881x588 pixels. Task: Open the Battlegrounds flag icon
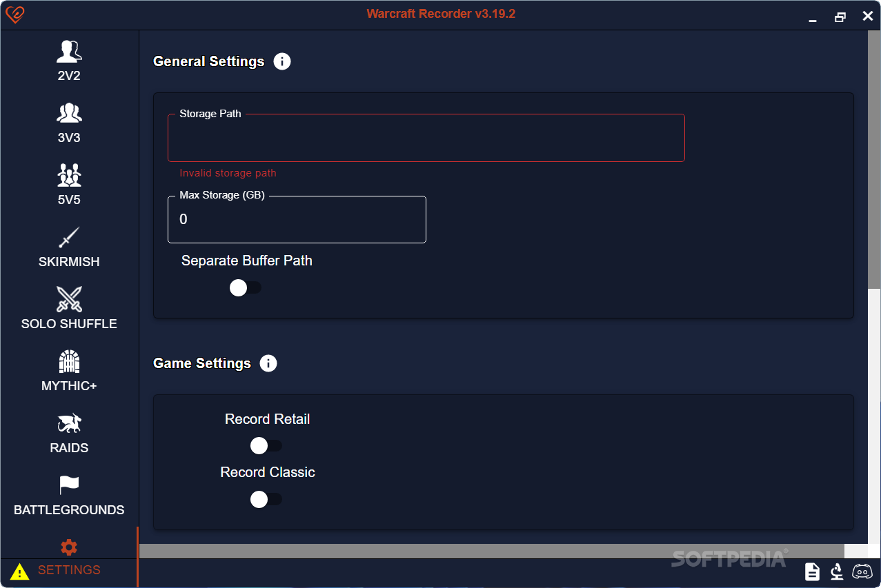pos(69,485)
